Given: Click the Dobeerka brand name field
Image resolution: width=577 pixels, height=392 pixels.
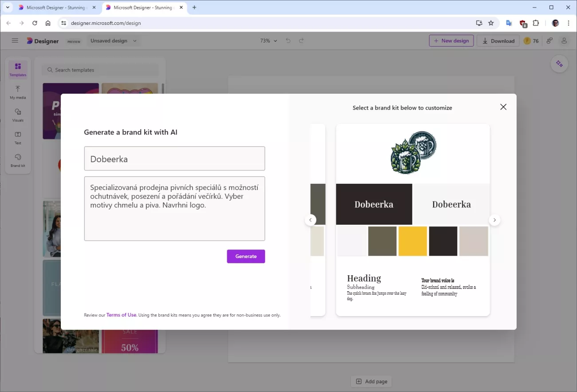Looking at the screenshot, I should (174, 158).
